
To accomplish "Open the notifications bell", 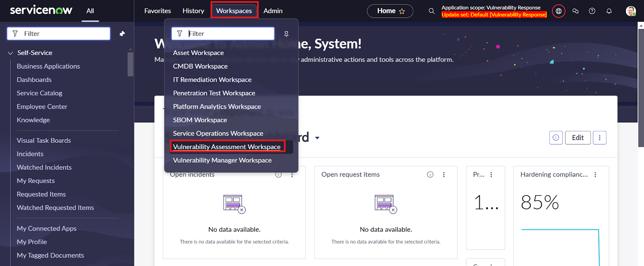I will (609, 11).
